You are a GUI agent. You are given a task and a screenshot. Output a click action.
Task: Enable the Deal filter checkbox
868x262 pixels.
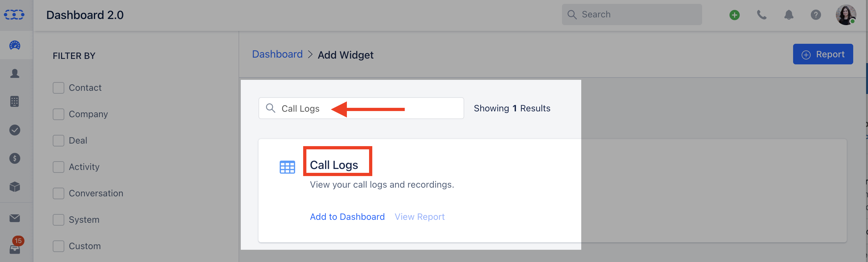click(x=58, y=140)
